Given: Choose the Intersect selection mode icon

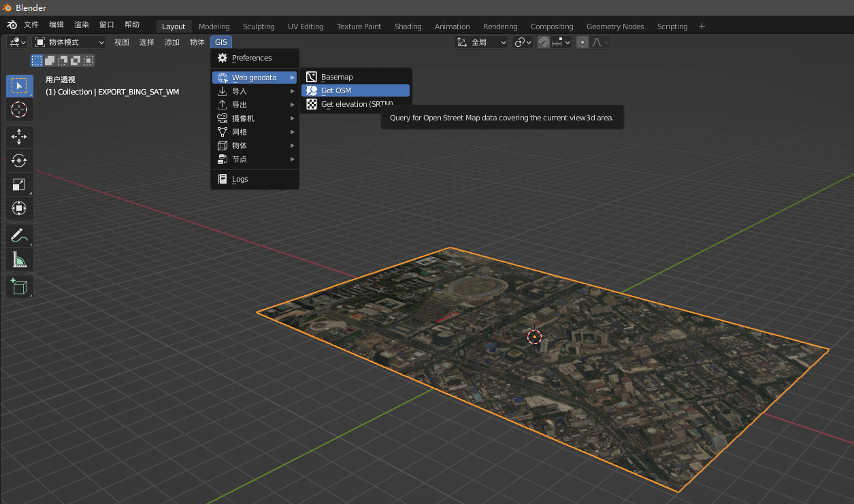Looking at the screenshot, I should click(x=88, y=61).
